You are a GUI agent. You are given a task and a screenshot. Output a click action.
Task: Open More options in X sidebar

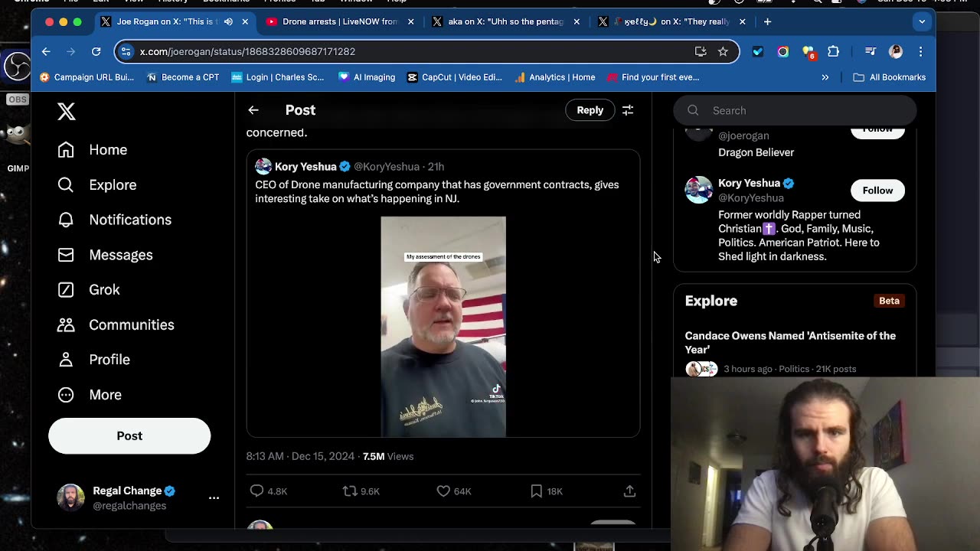(x=89, y=395)
